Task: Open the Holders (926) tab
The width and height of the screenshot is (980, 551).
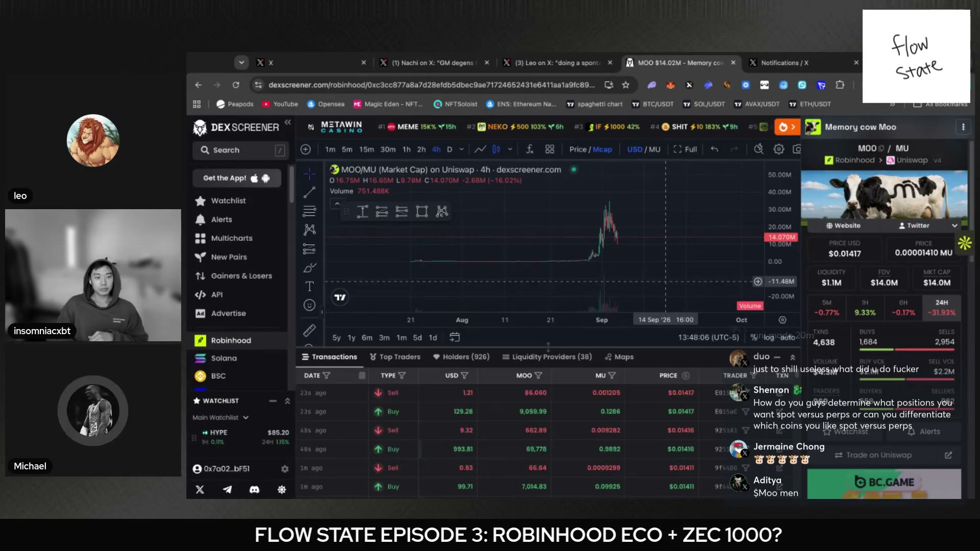Action: pos(461,357)
